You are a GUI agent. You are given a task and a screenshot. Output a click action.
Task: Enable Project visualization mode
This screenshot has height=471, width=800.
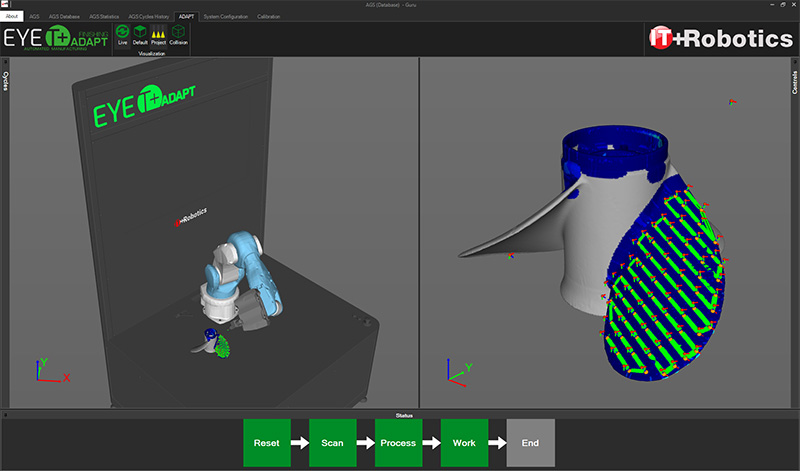[158, 35]
